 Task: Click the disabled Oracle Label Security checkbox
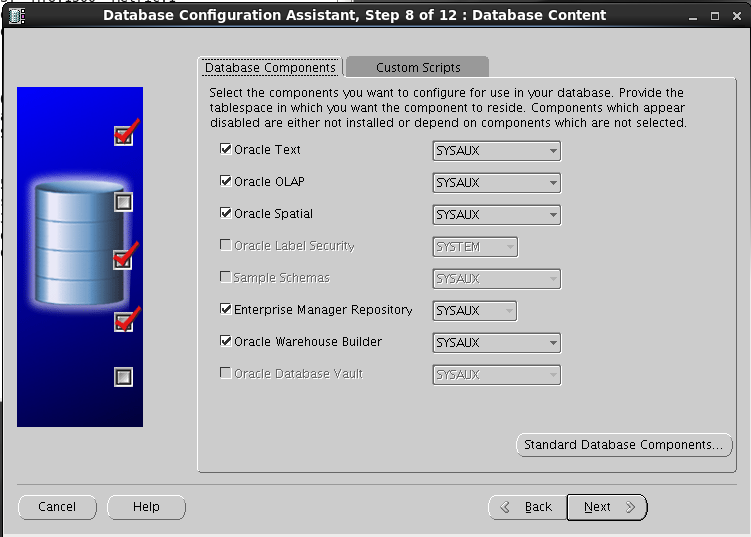click(x=226, y=245)
